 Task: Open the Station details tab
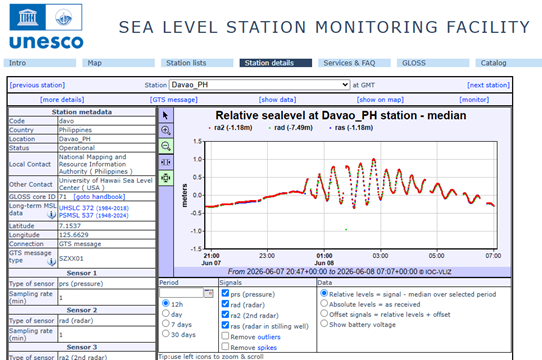coord(276,63)
